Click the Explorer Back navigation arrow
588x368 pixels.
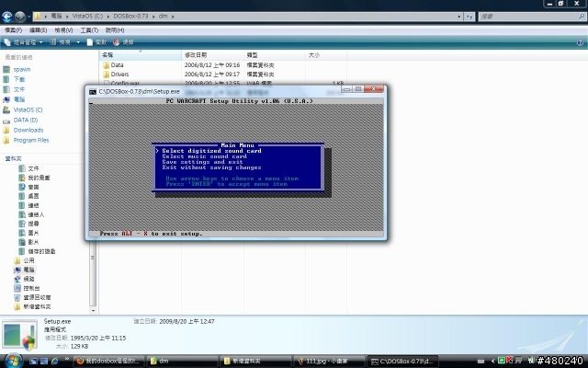point(8,17)
